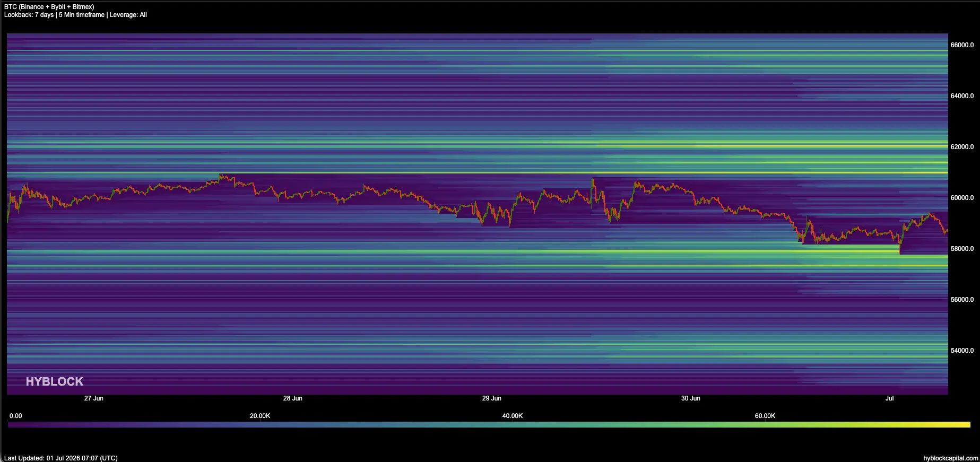Click the 20.00K color legend label
Viewport: 980px width, 462px height.
260,416
